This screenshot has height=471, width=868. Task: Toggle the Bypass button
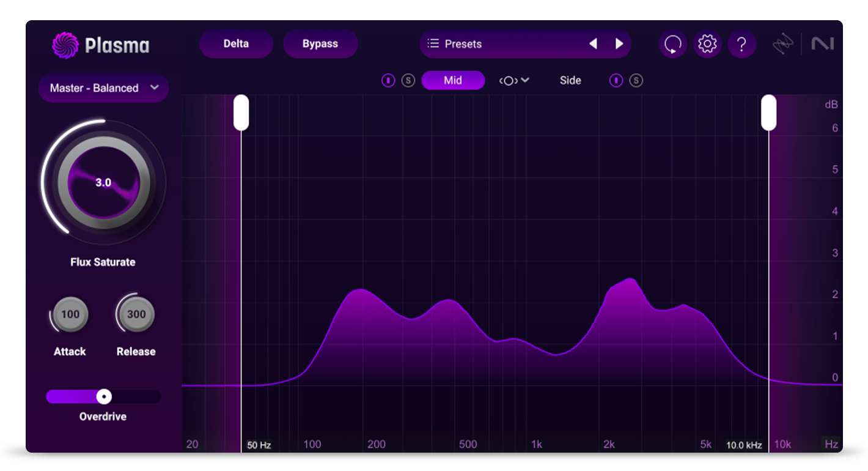coord(320,44)
